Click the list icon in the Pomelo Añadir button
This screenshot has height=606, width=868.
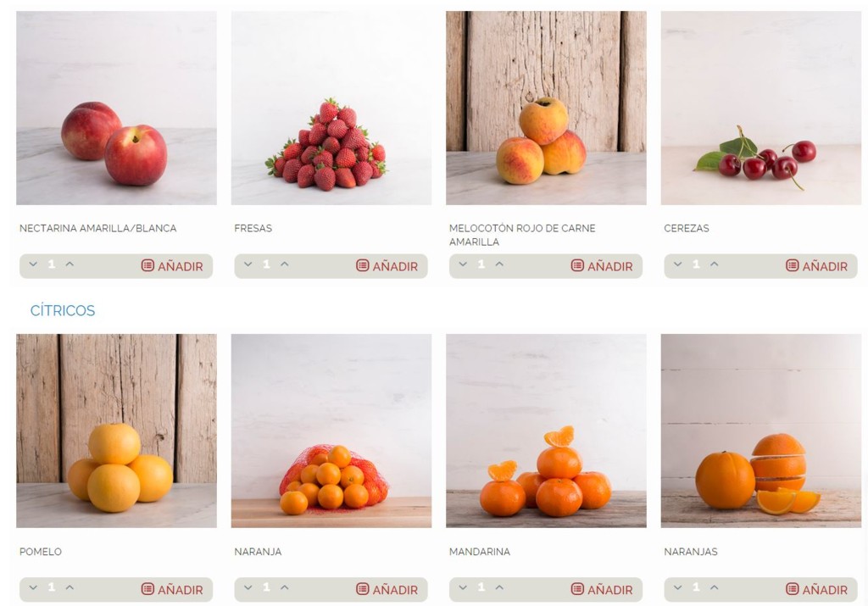click(x=147, y=589)
